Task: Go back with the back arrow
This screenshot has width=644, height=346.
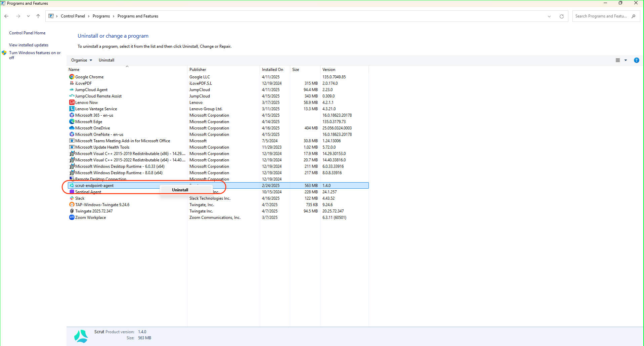Action: pyautogui.click(x=6, y=16)
